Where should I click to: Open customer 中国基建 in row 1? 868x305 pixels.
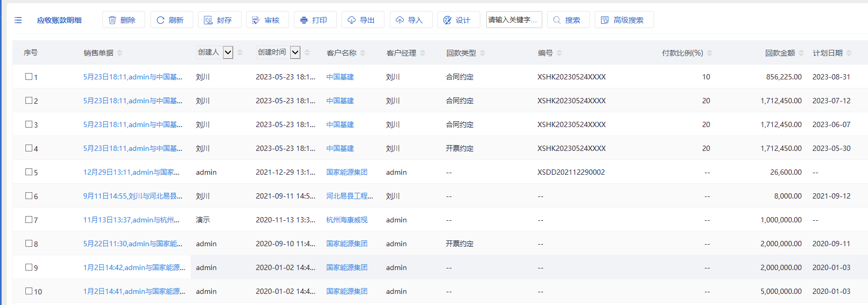(340, 77)
